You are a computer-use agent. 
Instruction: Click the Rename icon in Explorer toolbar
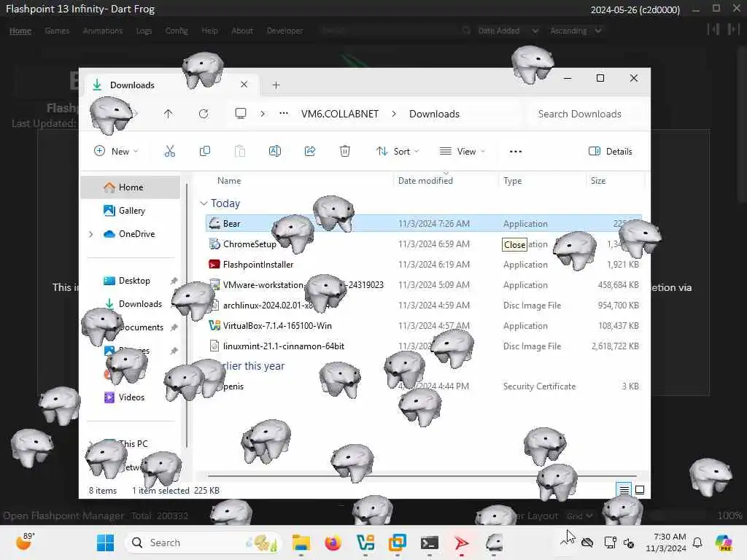coord(275,152)
